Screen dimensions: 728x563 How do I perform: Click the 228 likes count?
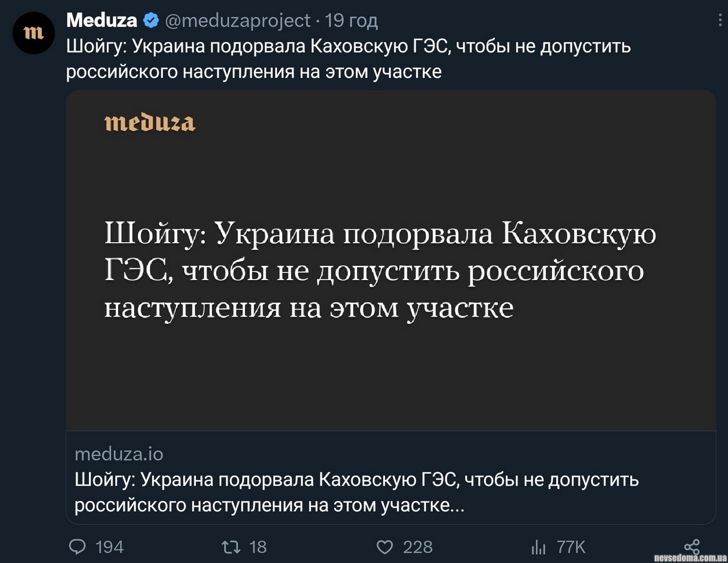417,547
